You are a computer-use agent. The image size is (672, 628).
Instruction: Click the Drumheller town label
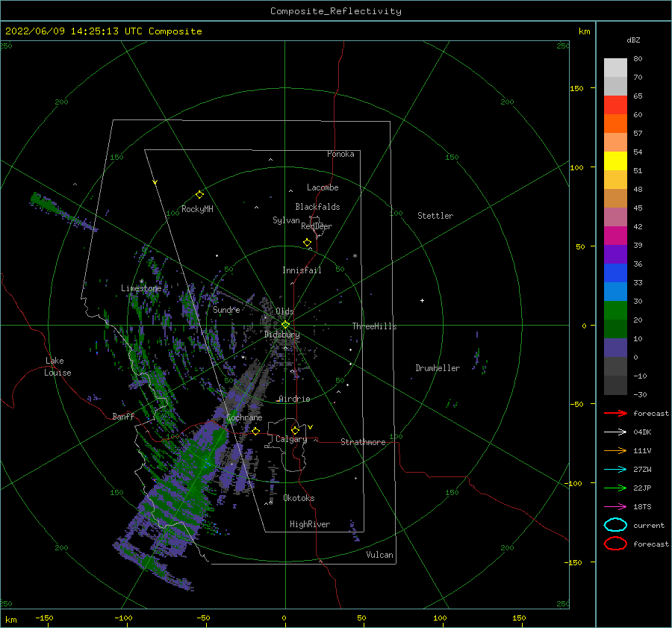click(x=438, y=368)
